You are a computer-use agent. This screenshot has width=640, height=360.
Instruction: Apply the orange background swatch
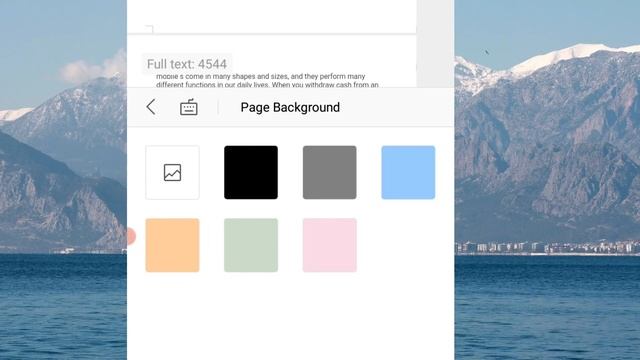pos(172,245)
